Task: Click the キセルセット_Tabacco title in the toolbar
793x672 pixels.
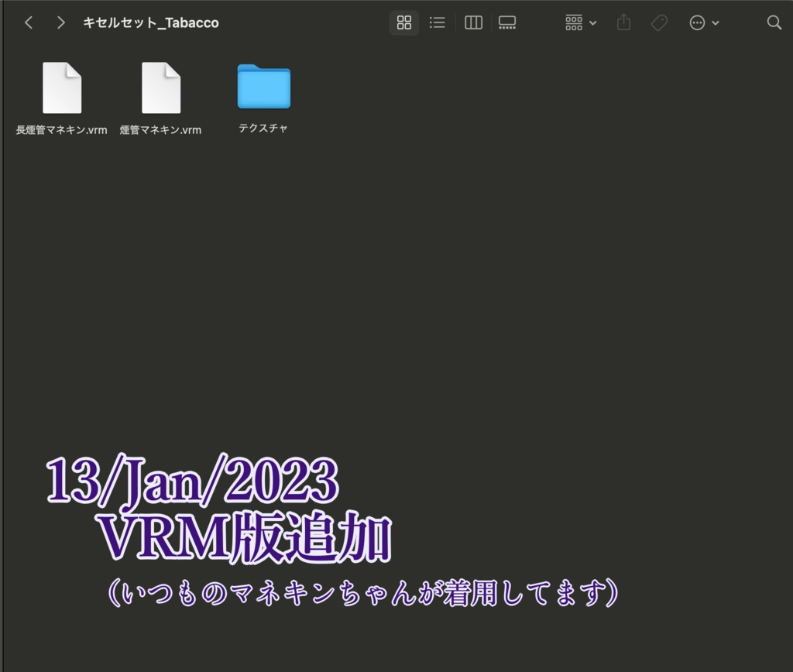Action: (x=150, y=22)
